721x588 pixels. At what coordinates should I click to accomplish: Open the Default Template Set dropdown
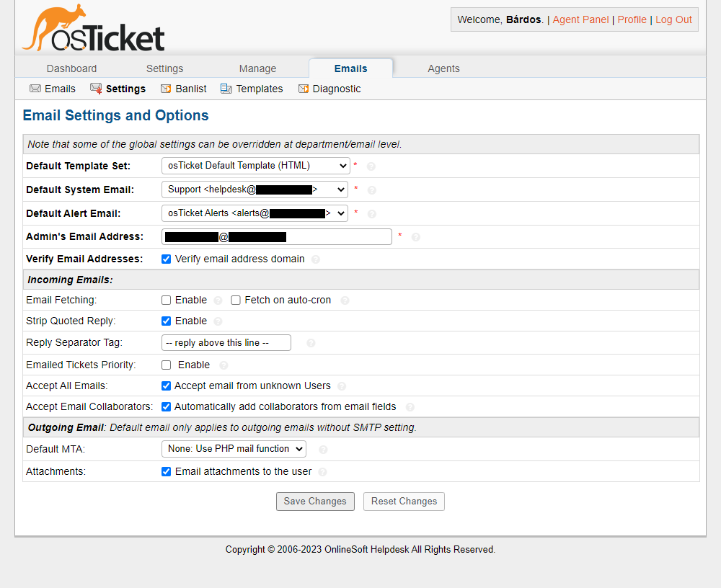click(255, 166)
